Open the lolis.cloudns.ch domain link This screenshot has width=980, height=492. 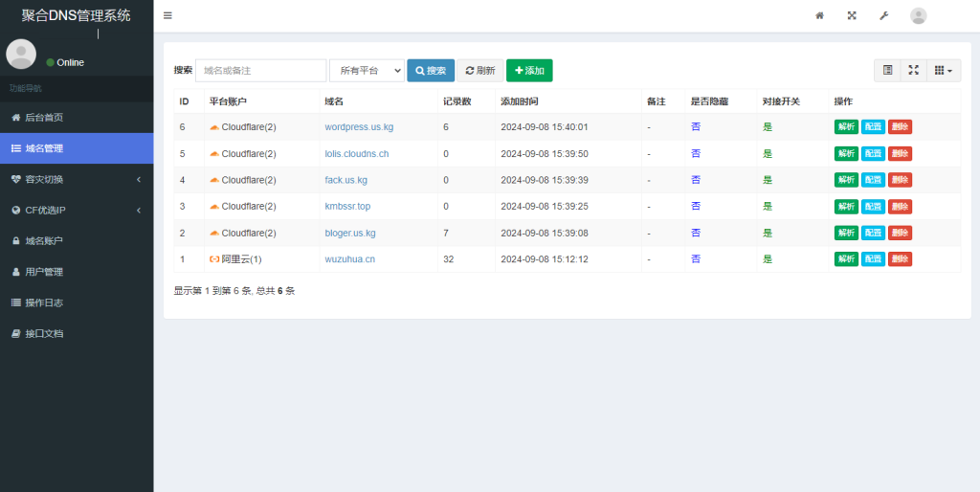(x=357, y=154)
